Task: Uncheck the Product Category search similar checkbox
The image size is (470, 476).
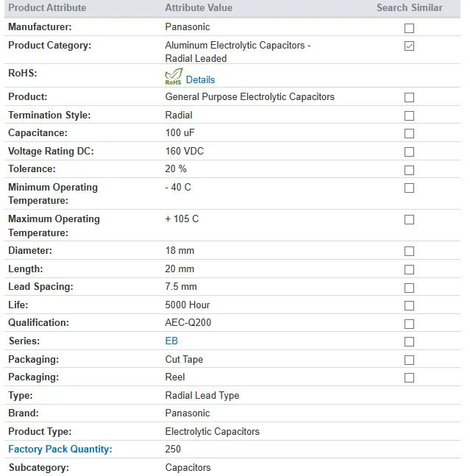Action: 409,46
